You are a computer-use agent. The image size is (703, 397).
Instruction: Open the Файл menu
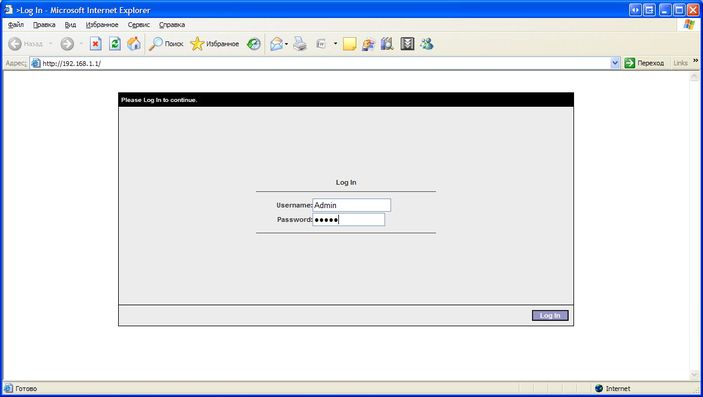coord(16,25)
